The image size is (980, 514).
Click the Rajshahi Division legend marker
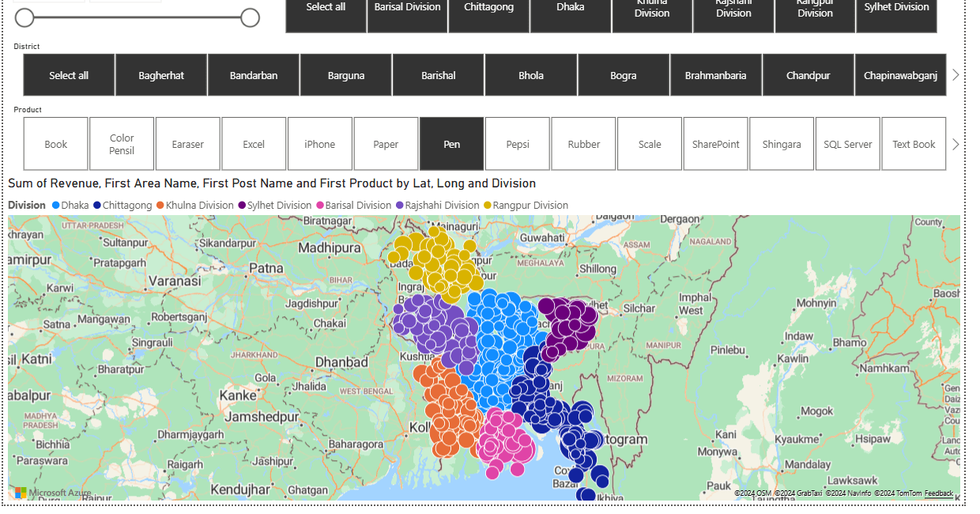pos(400,206)
